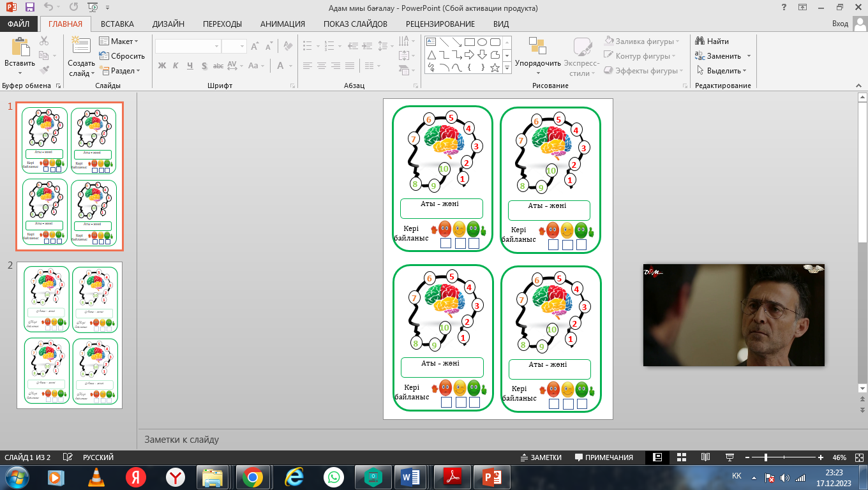Open the Макет layout dropdown
Screen dimensions: 868x490
pyautogui.click(x=119, y=41)
